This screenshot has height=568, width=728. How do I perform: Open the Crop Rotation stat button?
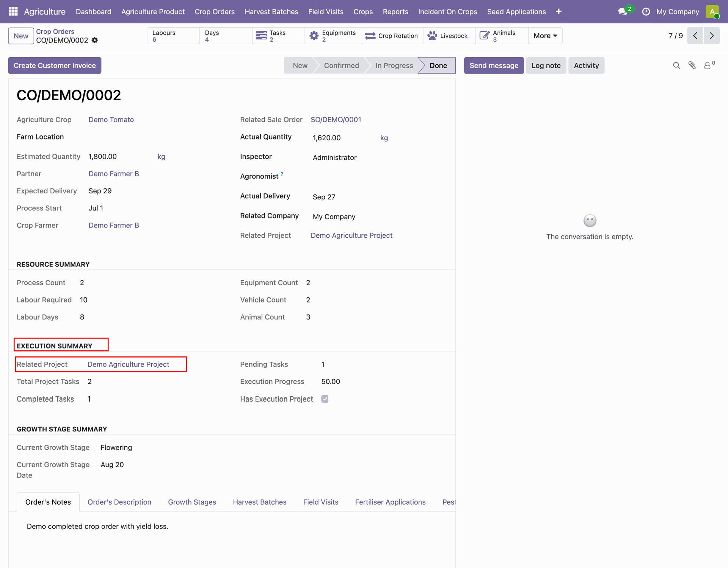tap(392, 36)
